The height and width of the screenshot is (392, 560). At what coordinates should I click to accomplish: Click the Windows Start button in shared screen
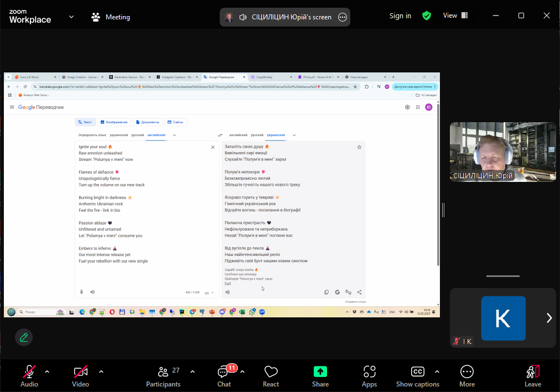[x=12, y=312]
